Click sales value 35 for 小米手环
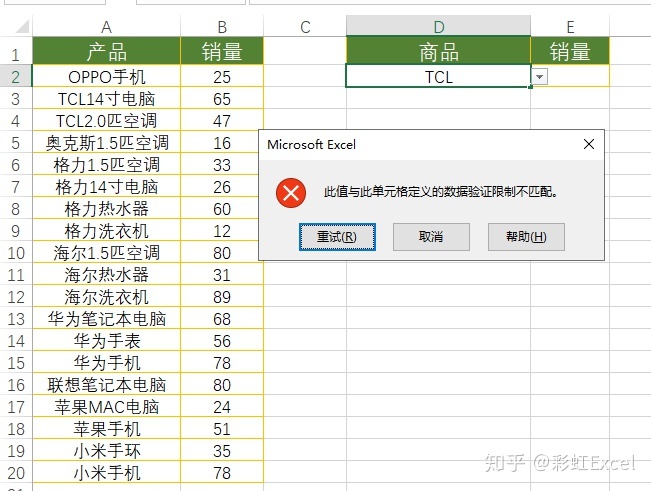This screenshot has width=651, height=491. coord(222,451)
